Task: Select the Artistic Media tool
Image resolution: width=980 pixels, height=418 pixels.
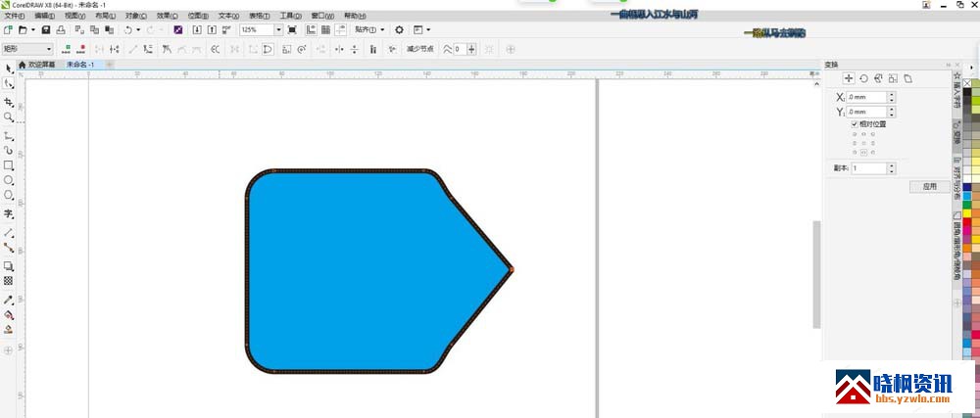Action: click(x=8, y=151)
